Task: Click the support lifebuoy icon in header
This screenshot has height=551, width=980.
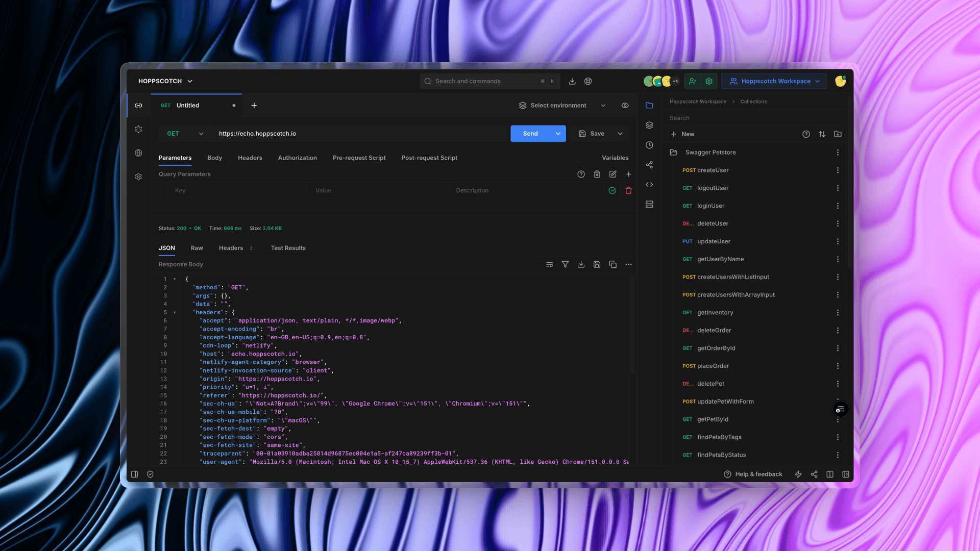Action: [x=588, y=81]
